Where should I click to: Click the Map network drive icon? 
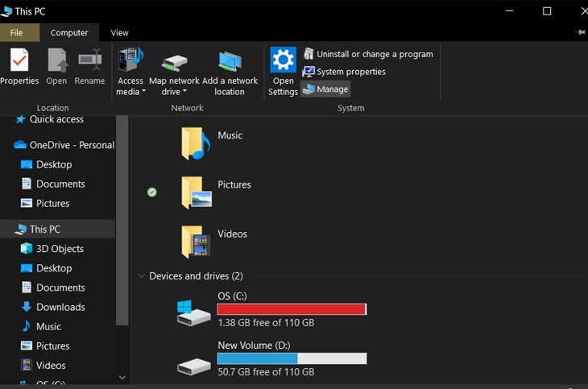(x=174, y=62)
